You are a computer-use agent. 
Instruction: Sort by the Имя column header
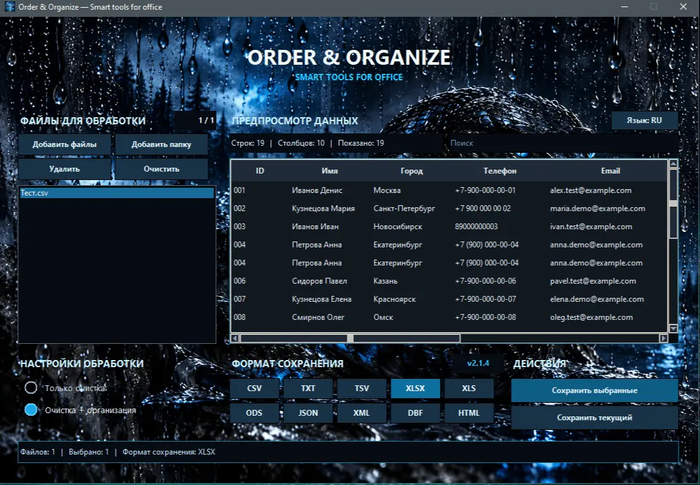coord(329,171)
